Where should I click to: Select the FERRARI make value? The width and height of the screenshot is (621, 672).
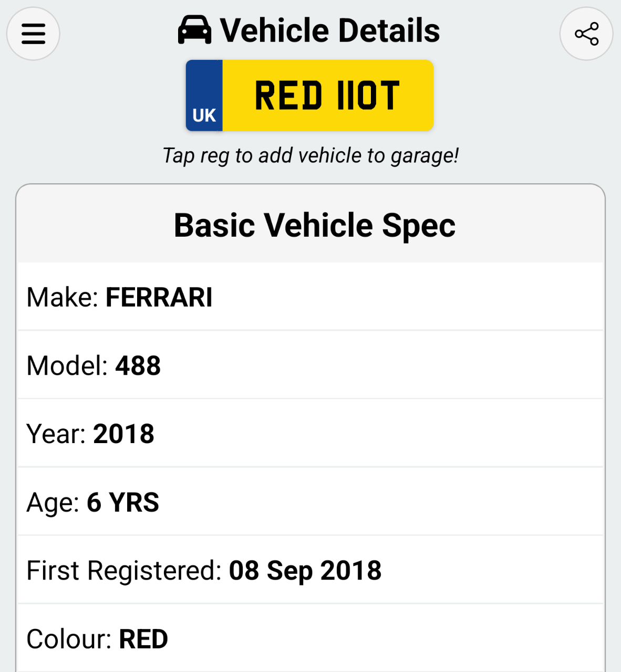tap(159, 297)
